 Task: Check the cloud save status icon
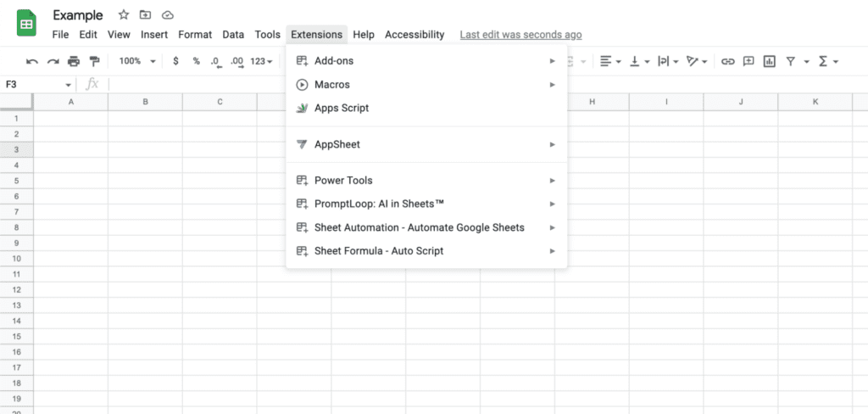[168, 15]
